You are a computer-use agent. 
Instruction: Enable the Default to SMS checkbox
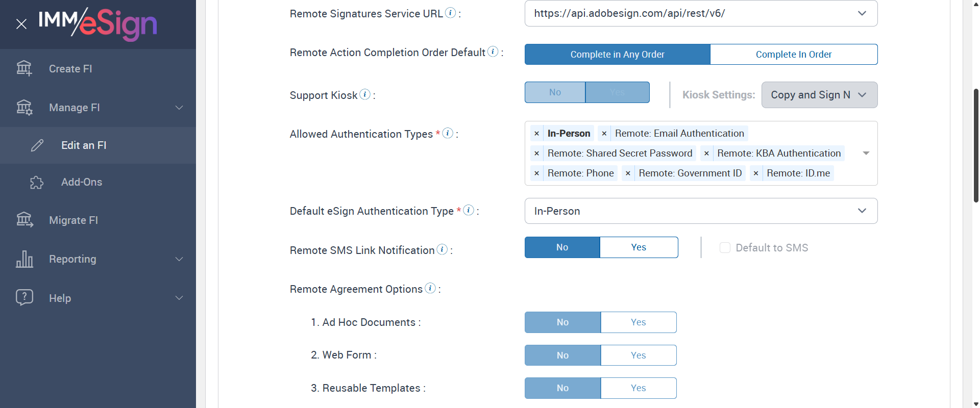[725, 248]
